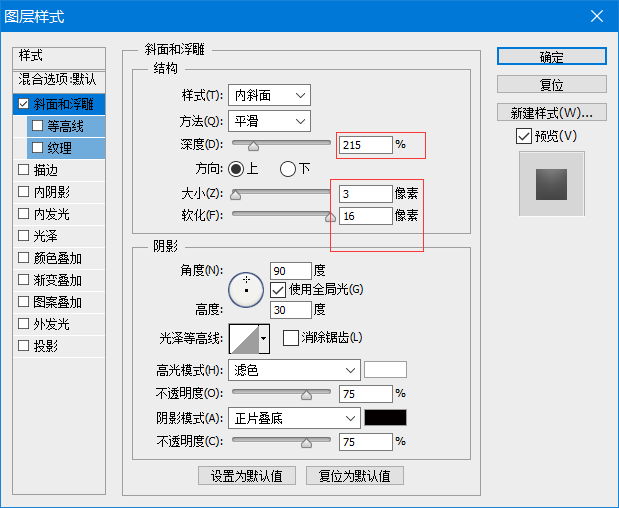Click 复位为默认值 button
619x508 pixels.
(x=355, y=476)
